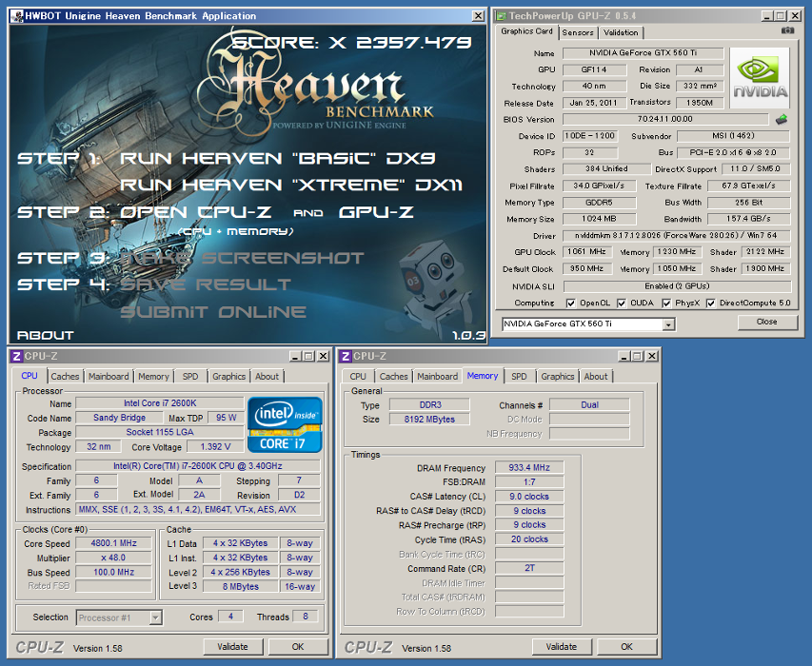Open CPU tab in right CPU-Z window

357,377
